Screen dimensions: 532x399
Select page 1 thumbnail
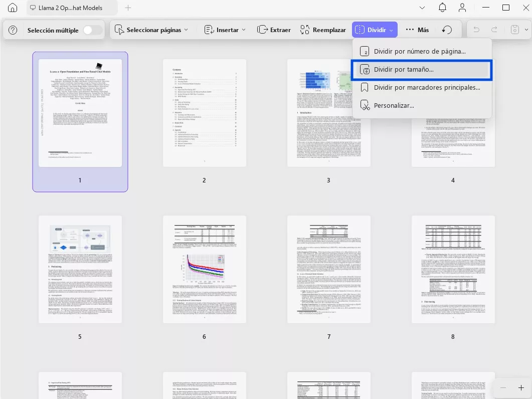[80, 113]
